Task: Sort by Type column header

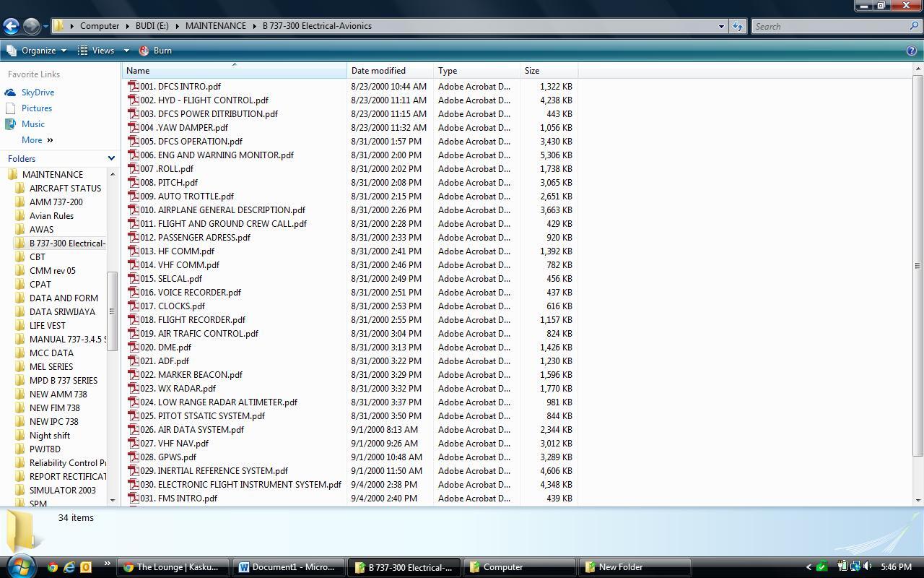Action: 476,71
